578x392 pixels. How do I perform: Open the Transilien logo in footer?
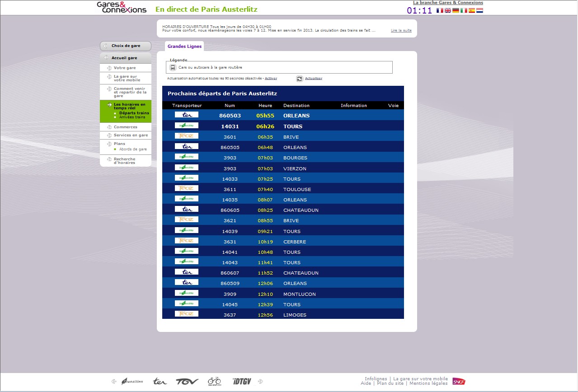(132, 382)
